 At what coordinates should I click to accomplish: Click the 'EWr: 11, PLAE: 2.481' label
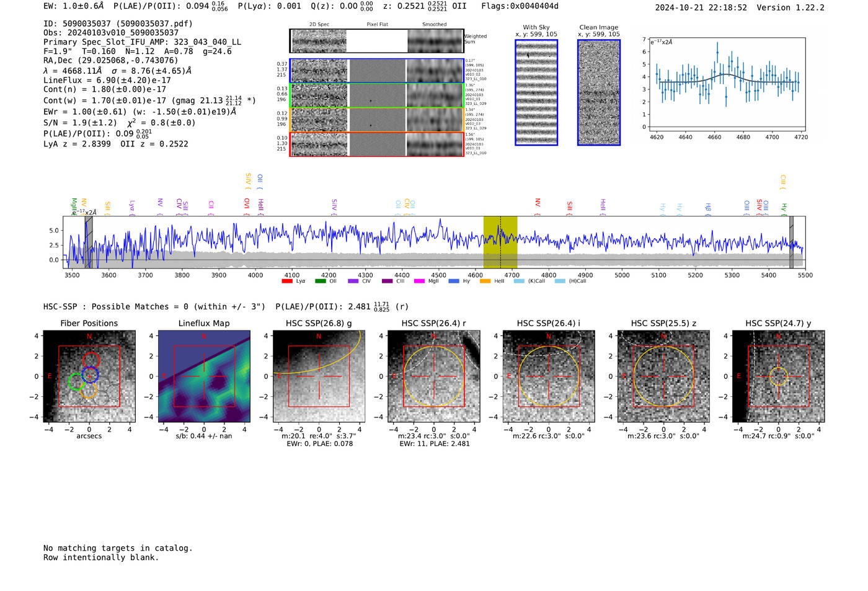click(434, 444)
